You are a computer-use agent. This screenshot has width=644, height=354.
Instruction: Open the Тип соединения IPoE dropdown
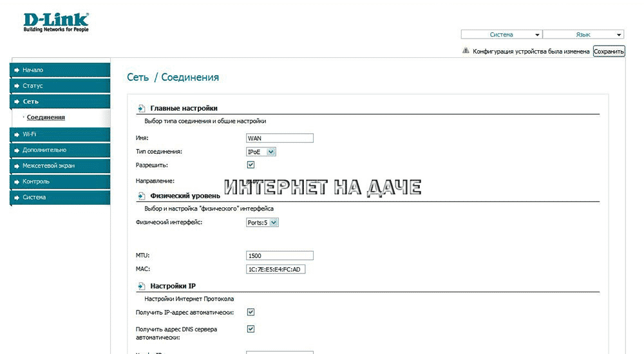[261, 152]
